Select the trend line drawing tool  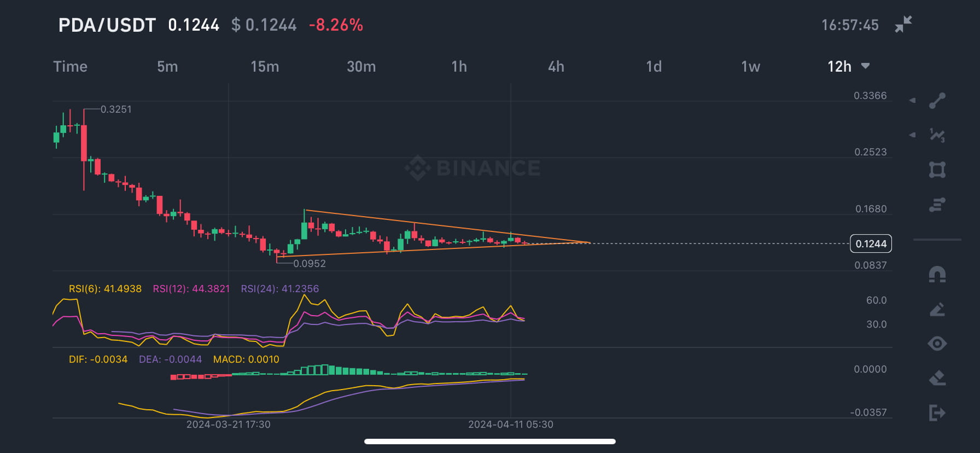coord(936,101)
